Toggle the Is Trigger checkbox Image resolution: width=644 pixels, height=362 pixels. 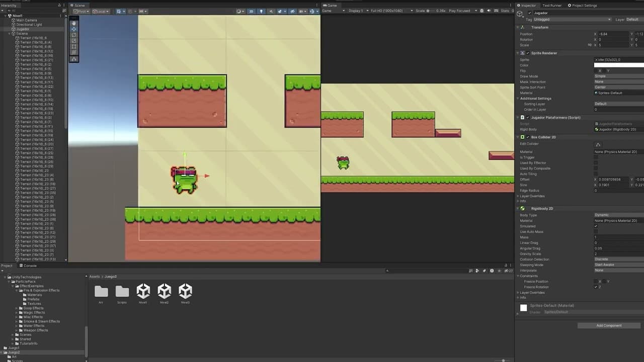coord(596,157)
